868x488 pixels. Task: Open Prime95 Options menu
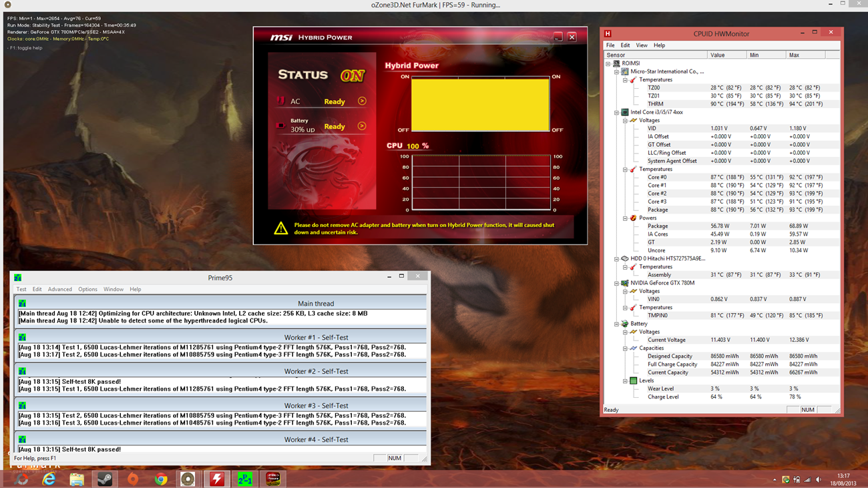87,290
